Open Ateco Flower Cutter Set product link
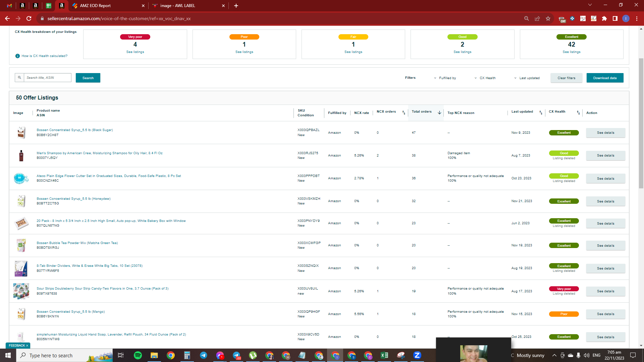Viewport: 644px width, 362px height. 109,176
